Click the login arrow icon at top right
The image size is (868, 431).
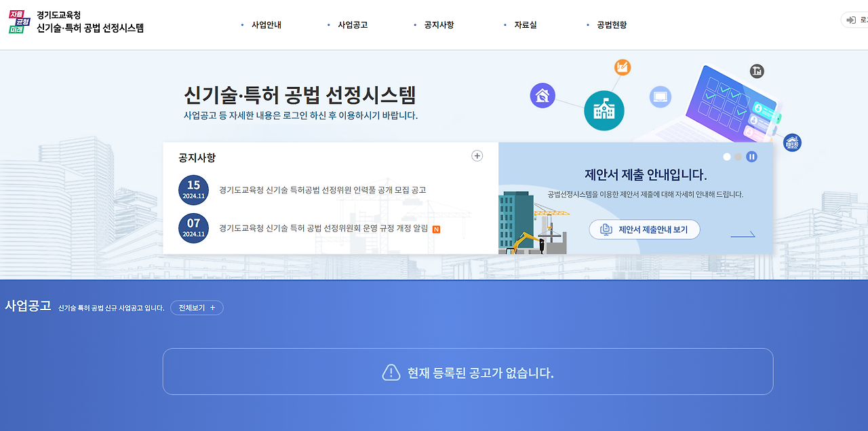point(852,20)
